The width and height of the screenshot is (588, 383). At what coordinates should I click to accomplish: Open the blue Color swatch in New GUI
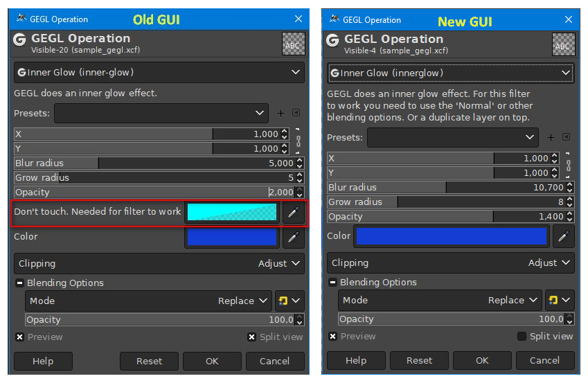[x=452, y=236]
